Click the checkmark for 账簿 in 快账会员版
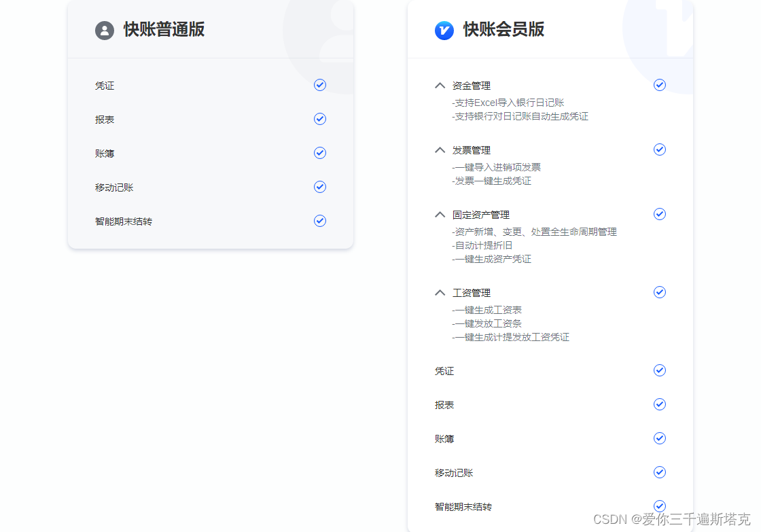The width and height of the screenshot is (761, 532). tap(660, 438)
